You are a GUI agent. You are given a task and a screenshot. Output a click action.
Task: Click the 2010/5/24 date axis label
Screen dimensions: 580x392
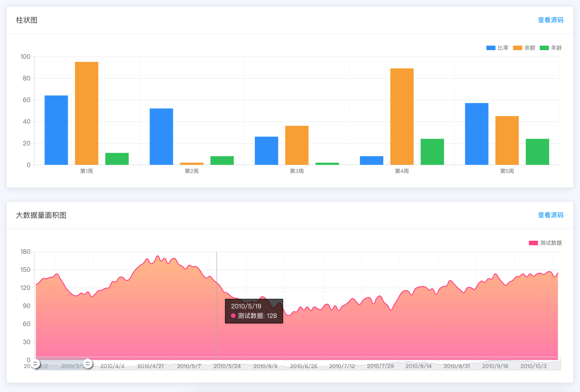(227, 366)
